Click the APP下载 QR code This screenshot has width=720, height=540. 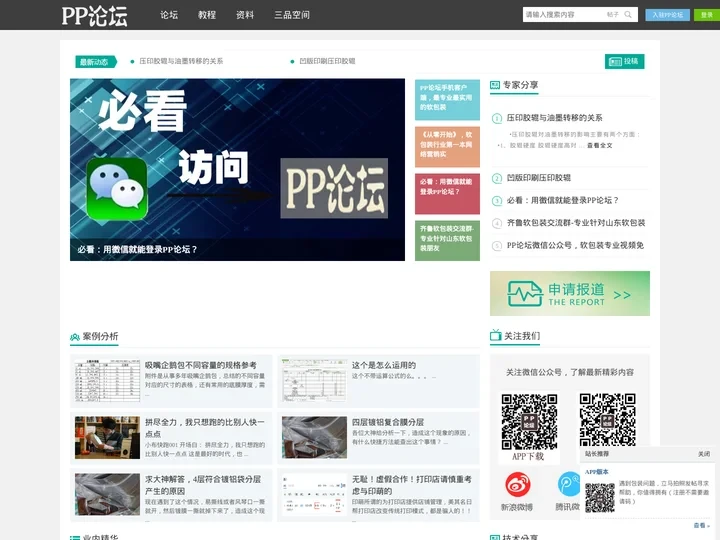(529, 422)
